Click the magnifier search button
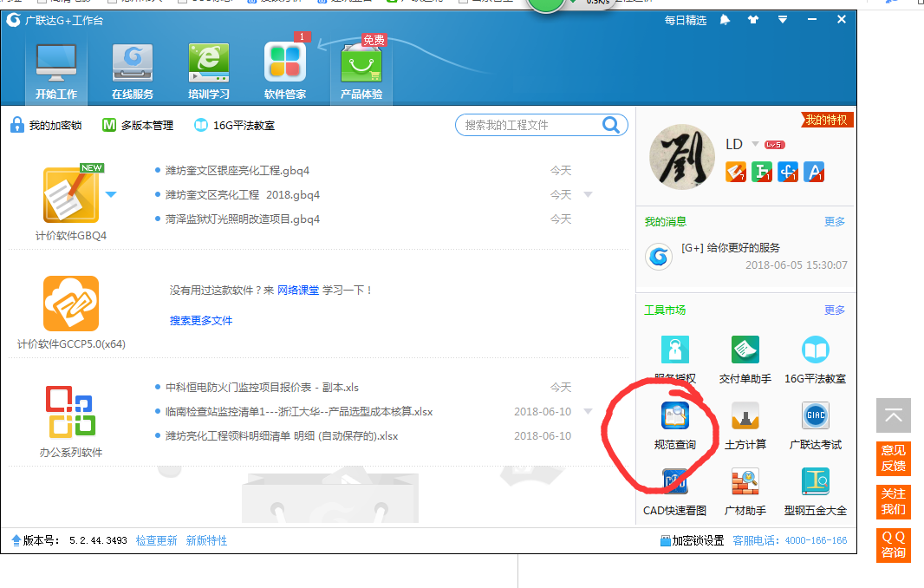This screenshot has width=924, height=588. point(611,124)
